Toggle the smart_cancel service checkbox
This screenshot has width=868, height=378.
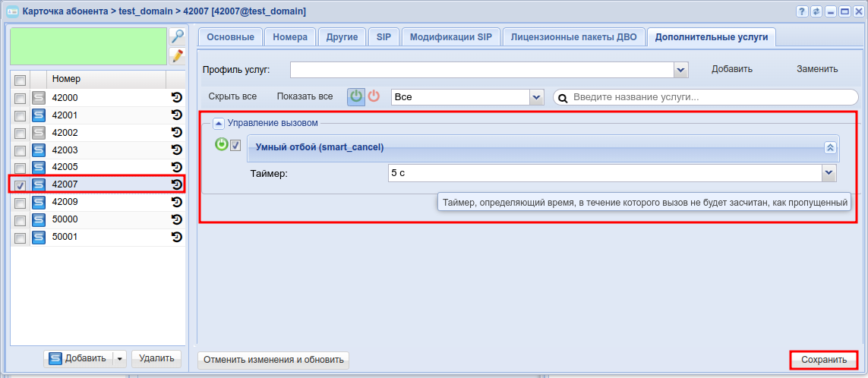(x=235, y=145)
